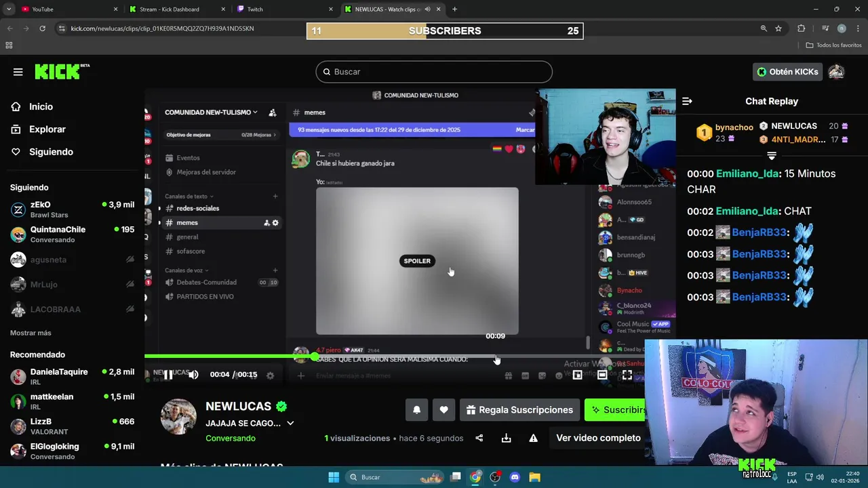Viewport: 868px width, 488px height.
Task: Open the player settings gear
Action: [x=270, y=375]
